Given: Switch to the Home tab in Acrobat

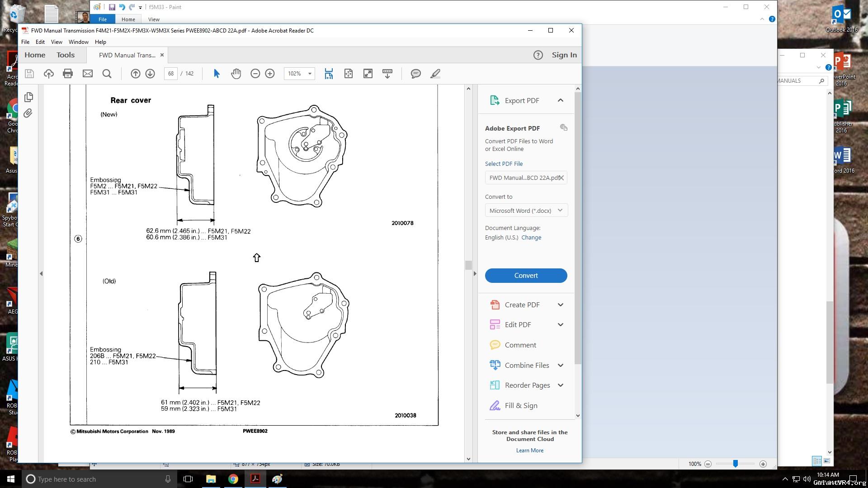Looking at the screenshot, I should click(x=35, y=55).
